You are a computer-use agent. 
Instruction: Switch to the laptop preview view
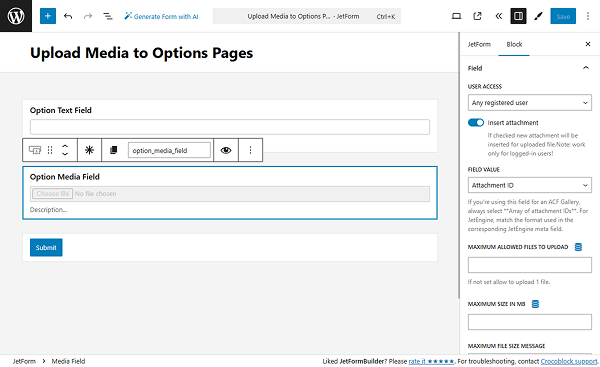click(x=456, y=16)
